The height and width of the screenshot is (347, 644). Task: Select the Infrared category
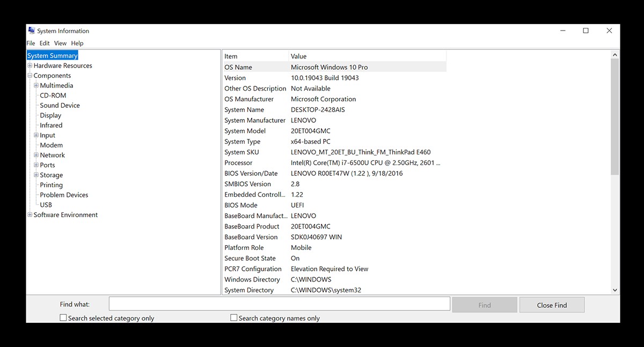(51, 125)
